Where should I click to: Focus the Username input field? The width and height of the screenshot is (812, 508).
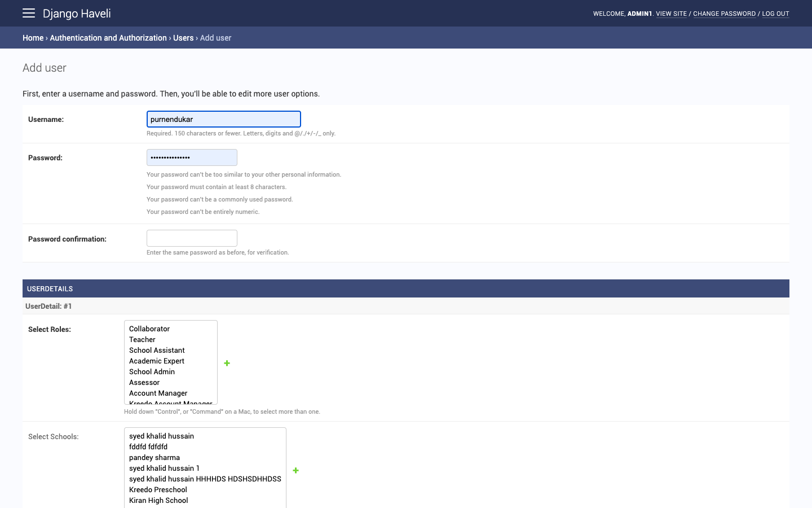224,119
